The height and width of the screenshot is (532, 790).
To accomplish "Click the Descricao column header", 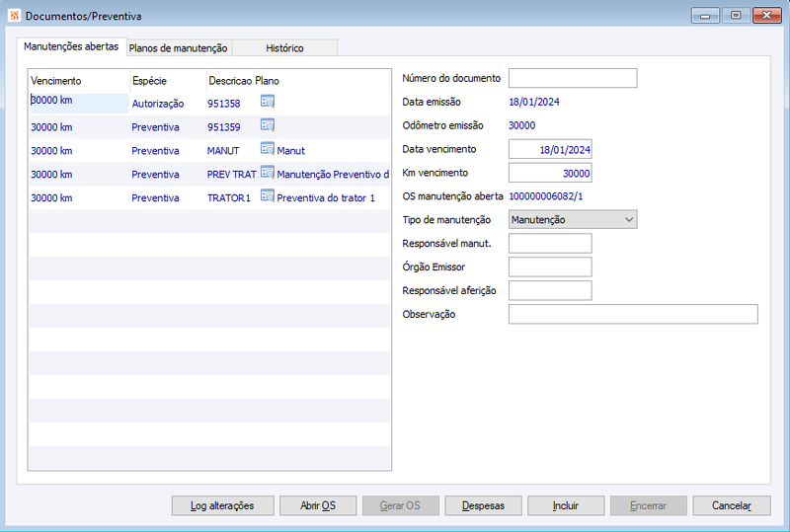I will point(230,81).
